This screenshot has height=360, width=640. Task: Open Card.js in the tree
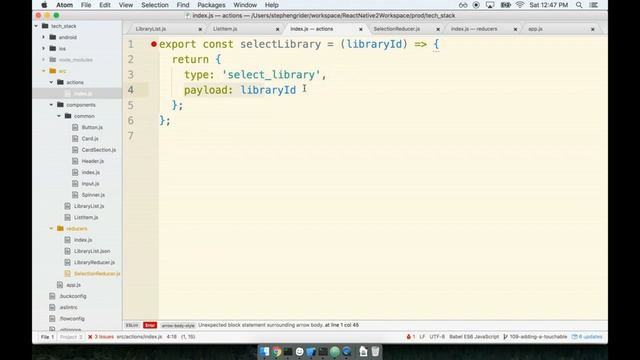pyautogui.click(x=90, y=139)
